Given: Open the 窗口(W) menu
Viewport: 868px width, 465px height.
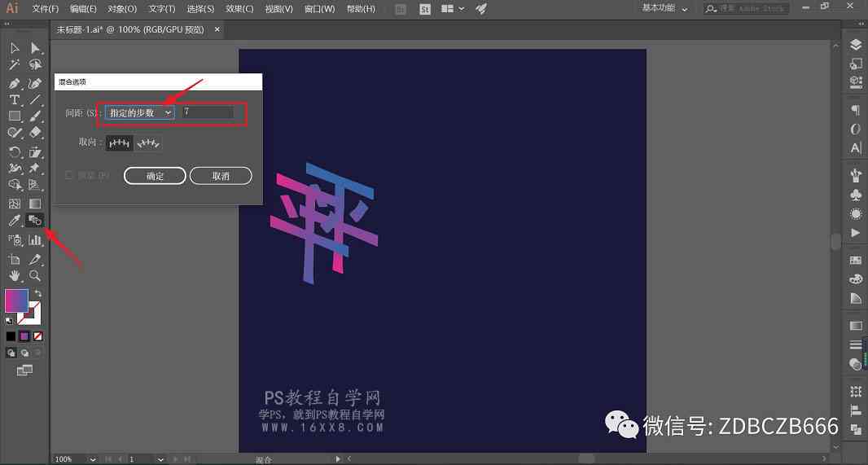Looking at the screenshot, I should coord(319,9).
